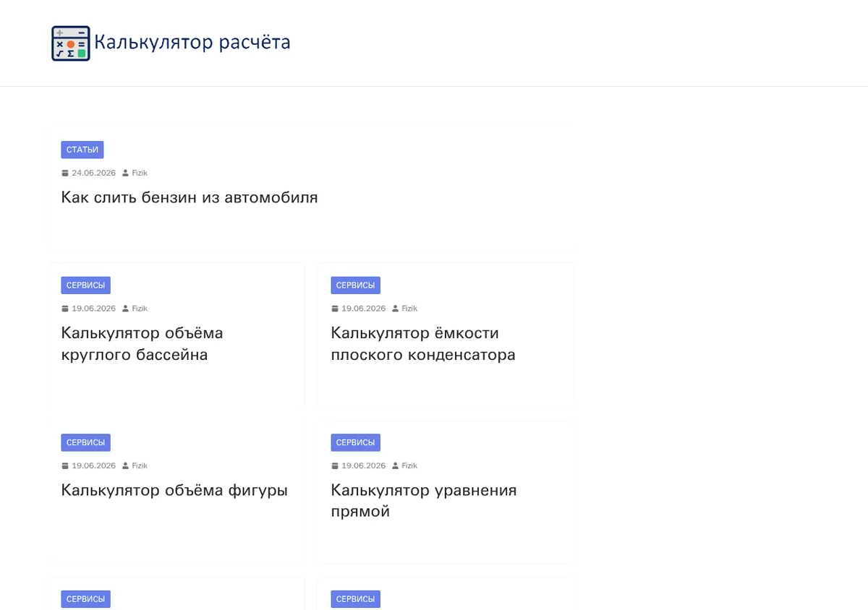Open Калькулятор ёмкости плоского конденсатора
Viewport: 868px width, 610px height.
click(423, 344)
